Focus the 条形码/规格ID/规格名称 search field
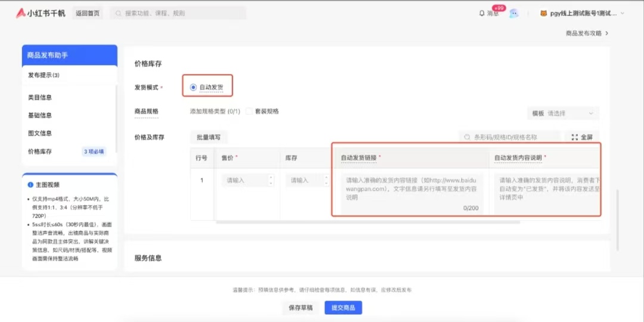Image resolution: width=644 pixels, height=322 pixels. click(509, 138)
